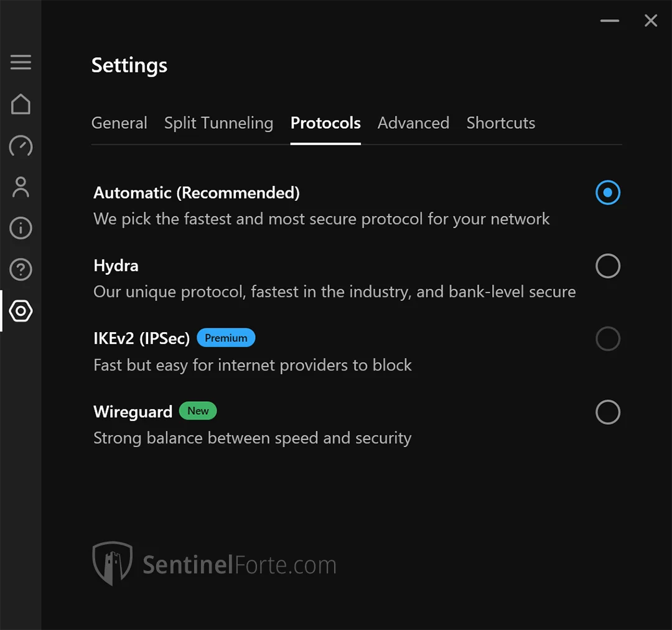Open the Split Tunneling tab
The height and width of the screenshot is (630, 672).
(x=218, y=123)
